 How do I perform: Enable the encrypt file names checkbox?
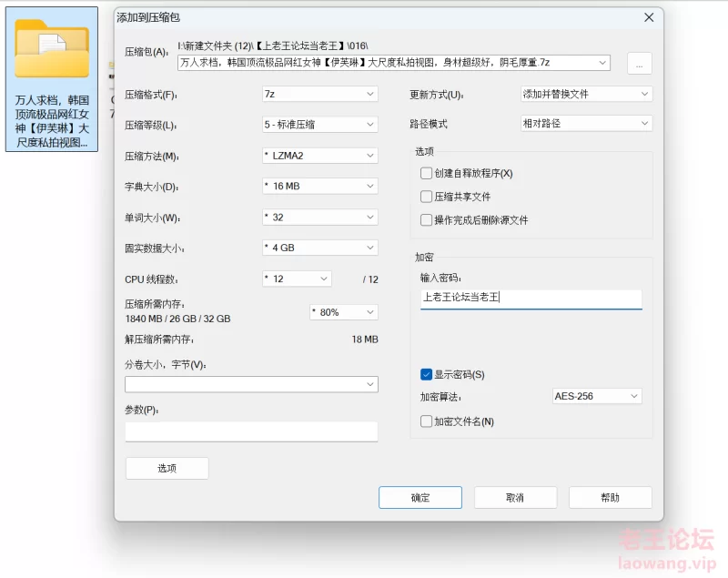point(426,421)
